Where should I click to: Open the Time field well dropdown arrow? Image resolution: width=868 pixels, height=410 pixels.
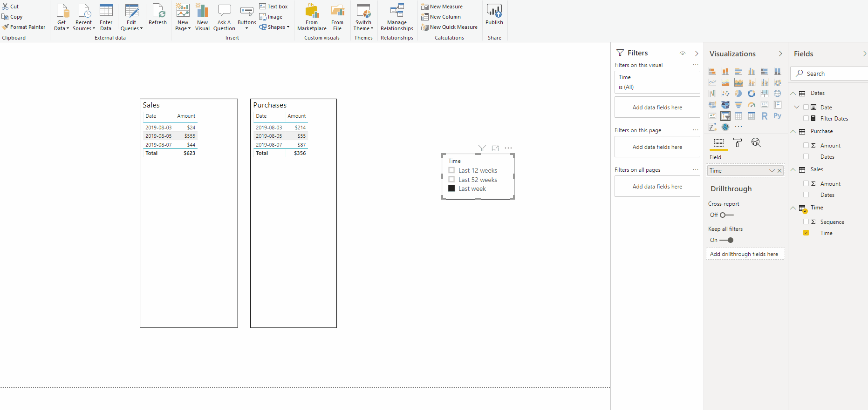pyautogui.click(x=772, y=171)
